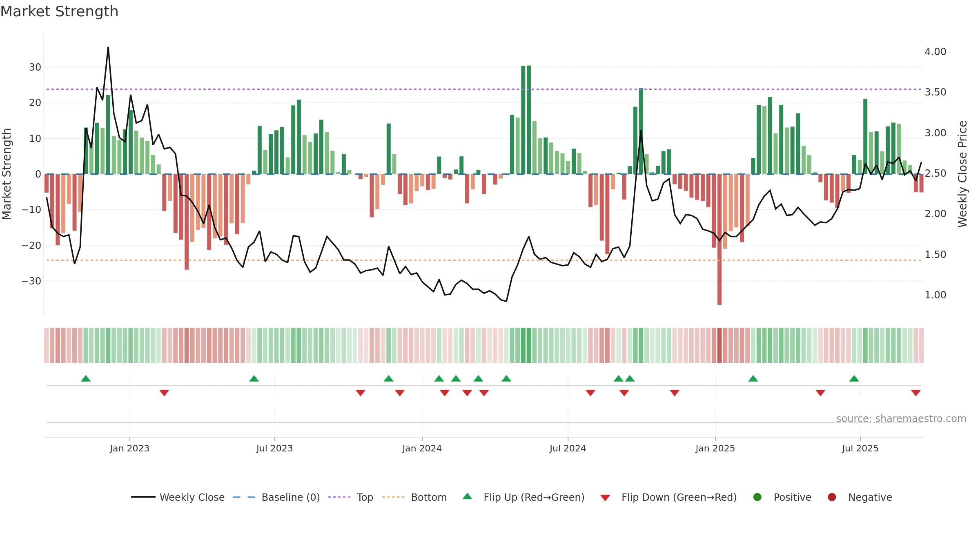
Task: Click the deepest red bar near Jan 2025
Action: (x=719, y=240)
